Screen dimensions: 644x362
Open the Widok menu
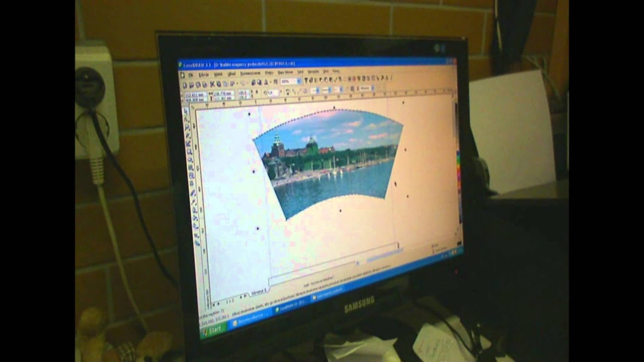(218, 74)
